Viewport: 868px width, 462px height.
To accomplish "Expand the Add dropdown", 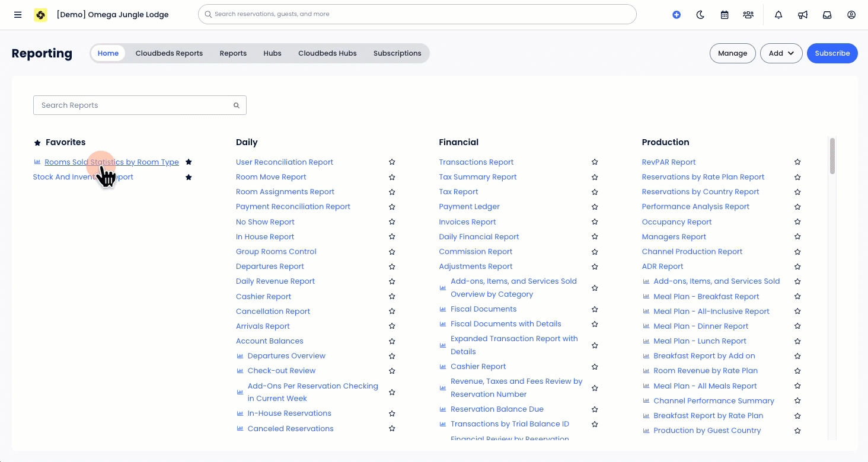I will 781,53.
